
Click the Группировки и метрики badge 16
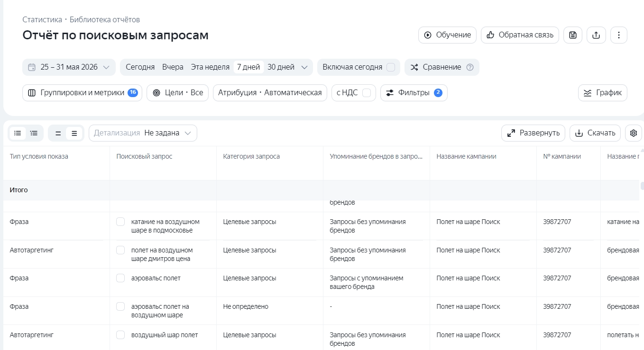pos(133,93)
